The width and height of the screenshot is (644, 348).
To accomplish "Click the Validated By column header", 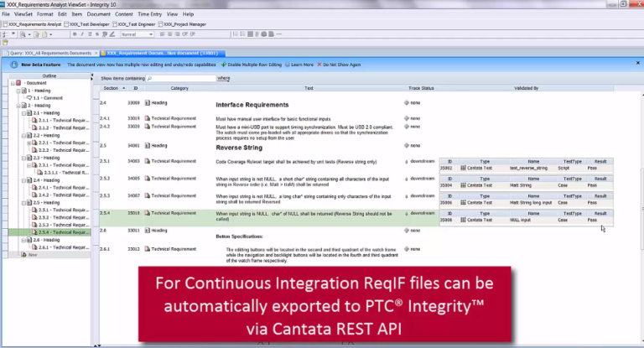I will click(526, 88).
